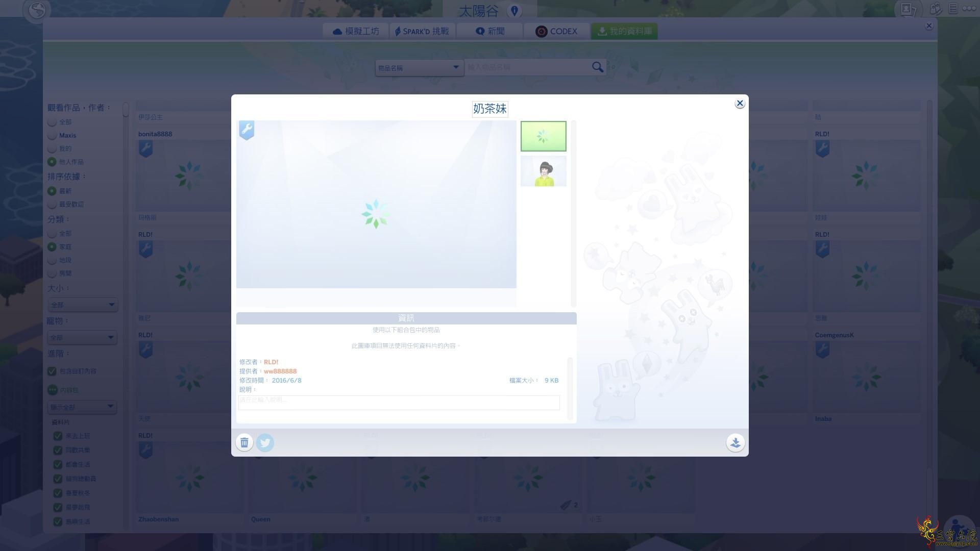Click the Inaba author name
The width and height of the screenshot is (980, 551).
823,419
